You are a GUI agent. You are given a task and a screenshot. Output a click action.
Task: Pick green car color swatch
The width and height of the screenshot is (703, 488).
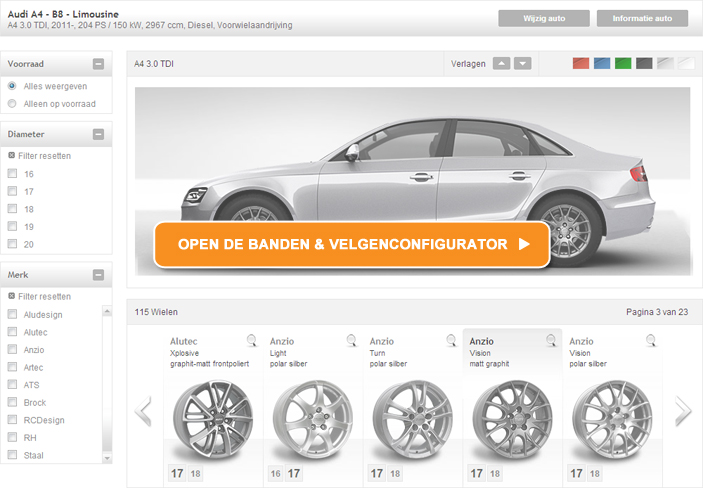pyautogui.click(x=623, y=63)
